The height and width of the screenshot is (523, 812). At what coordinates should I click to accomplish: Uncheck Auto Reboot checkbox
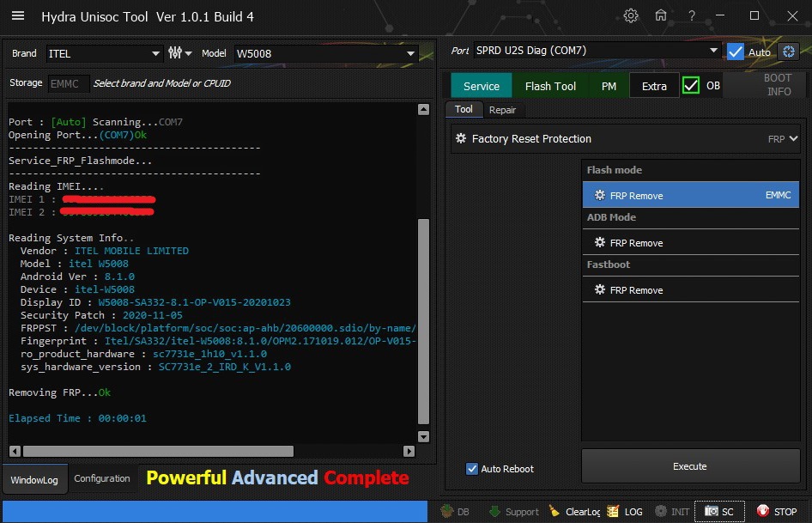472,469
